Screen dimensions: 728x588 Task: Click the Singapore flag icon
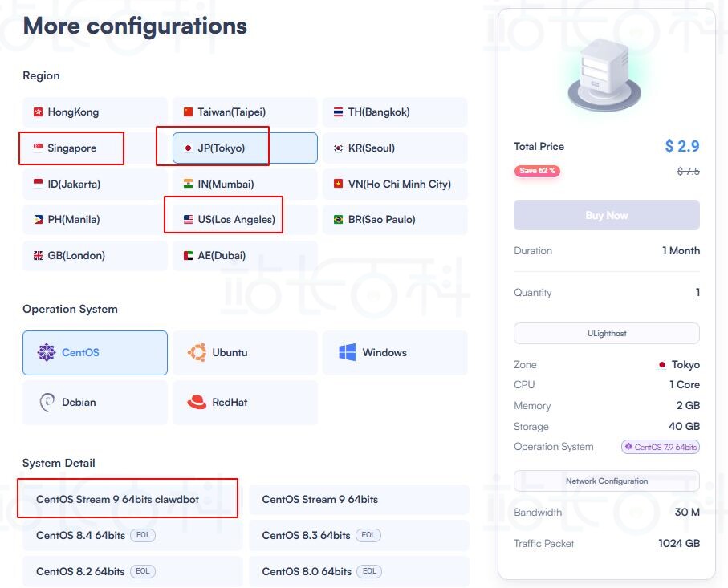[38, 148]
